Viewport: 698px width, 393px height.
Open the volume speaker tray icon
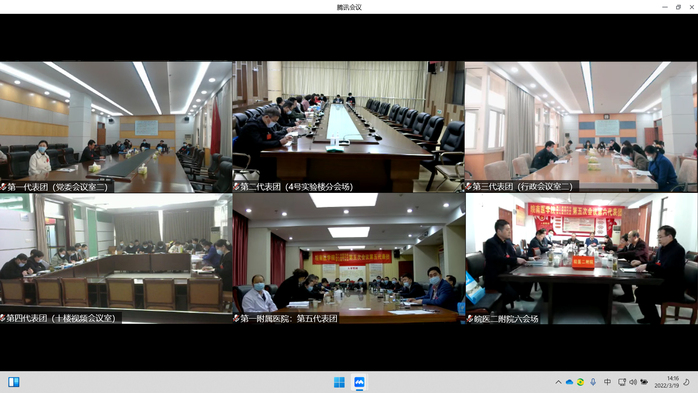pos(633,382)
